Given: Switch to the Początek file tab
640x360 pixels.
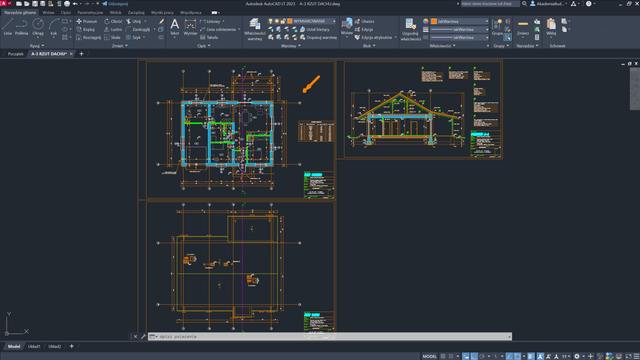Looking at the screenshot, I should [x=16, y=54].
